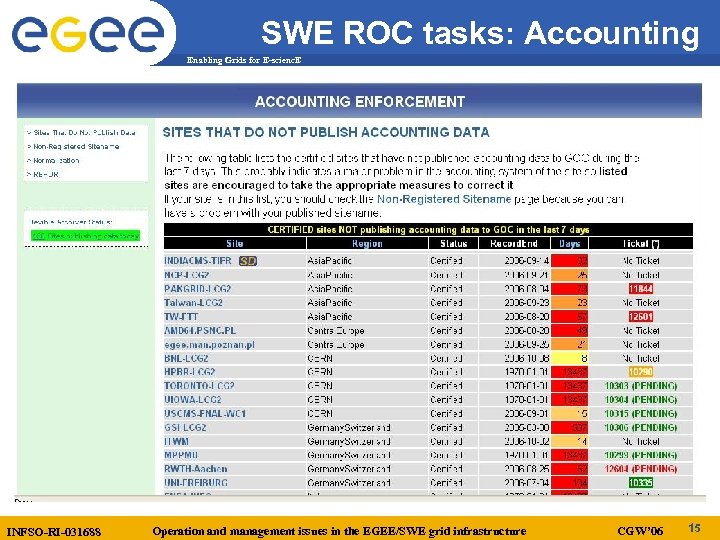Open the INDIACMS-TIFR site link

pyautogui.click(x=198, y=261)
